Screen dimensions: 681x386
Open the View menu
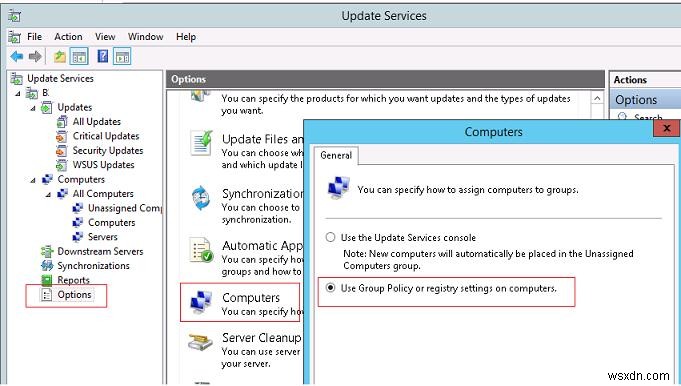click(105, 37)
